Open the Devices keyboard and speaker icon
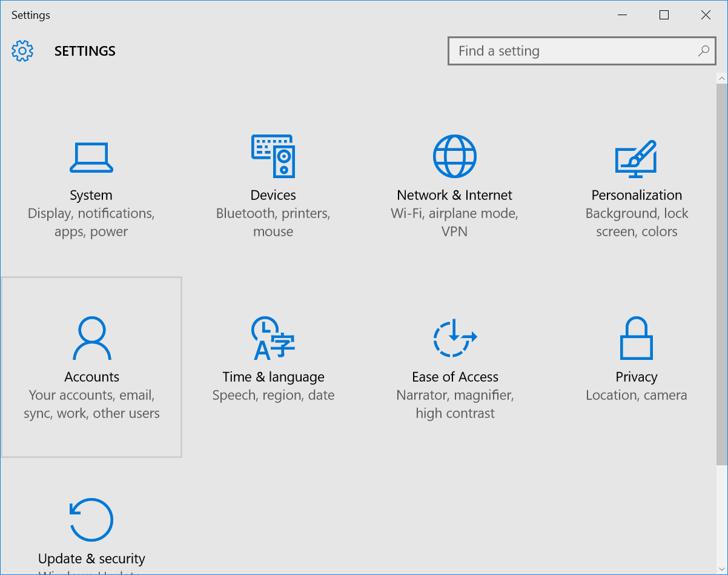Screen dimensions: 728x575 click(x=273, y=156)
